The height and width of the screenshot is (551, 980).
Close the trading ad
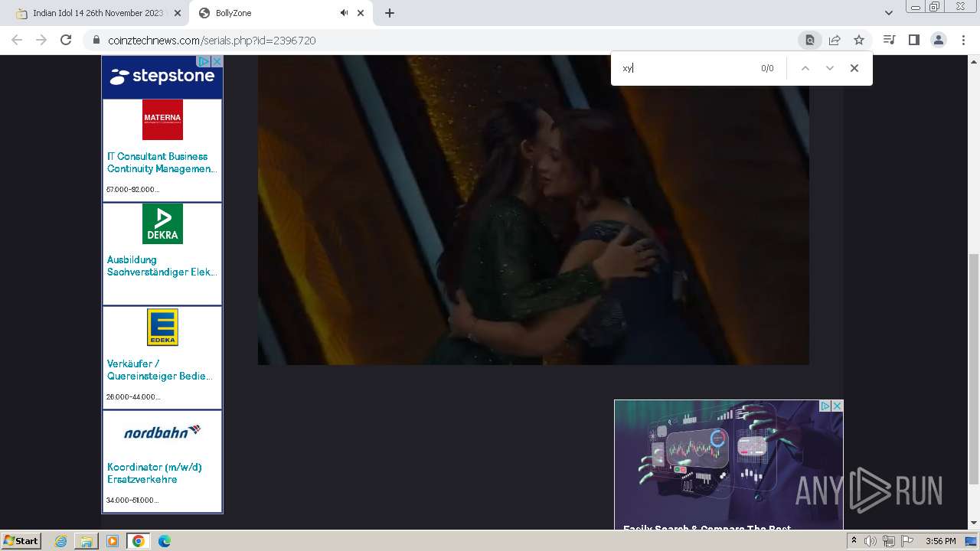tap(837, 406)
